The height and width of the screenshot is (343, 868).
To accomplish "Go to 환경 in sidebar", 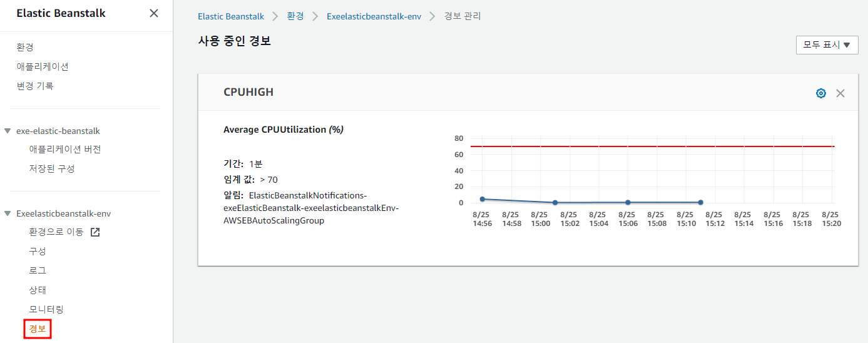I will pyautogui.click(x=25, y=47).
